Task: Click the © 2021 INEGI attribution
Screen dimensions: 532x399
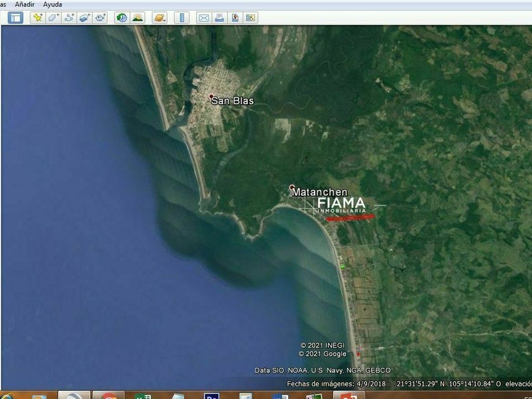Action: [322, 345]
